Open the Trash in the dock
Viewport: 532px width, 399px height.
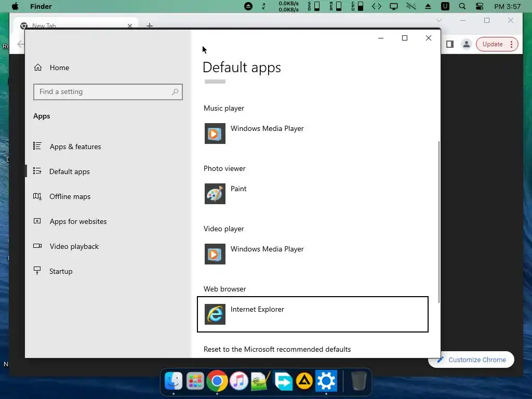point(358,381)
